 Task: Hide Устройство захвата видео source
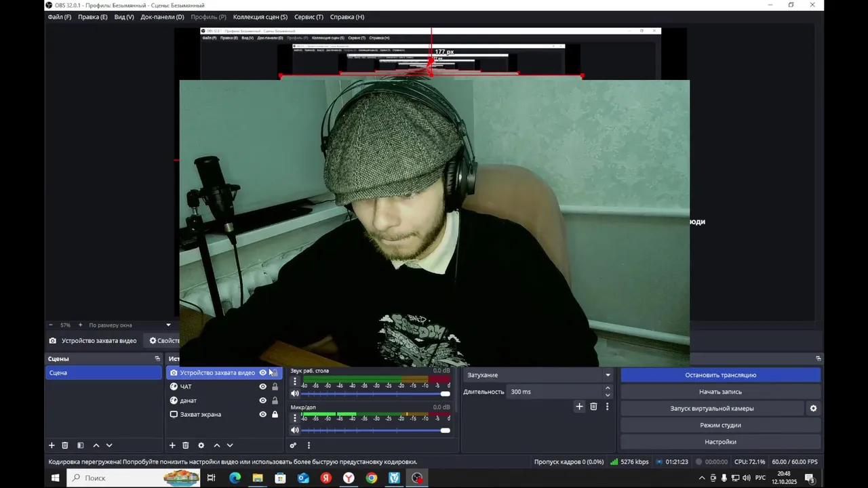263,373
